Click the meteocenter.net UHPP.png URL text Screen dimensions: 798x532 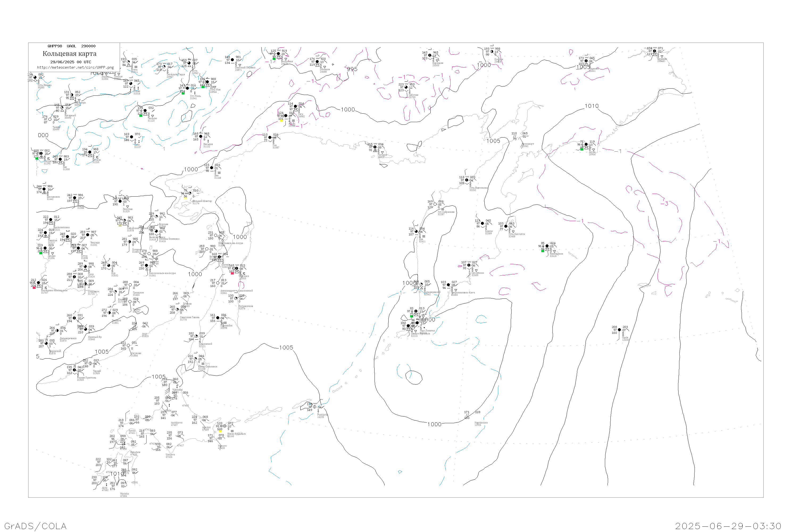point(75,68)
